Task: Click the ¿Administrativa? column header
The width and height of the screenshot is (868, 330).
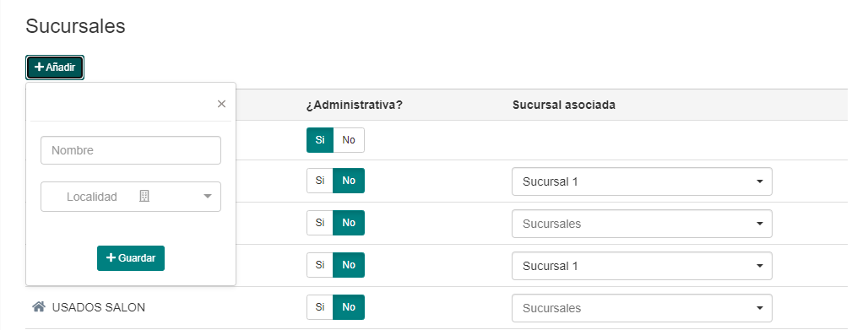Action: [x=355, y=105]
